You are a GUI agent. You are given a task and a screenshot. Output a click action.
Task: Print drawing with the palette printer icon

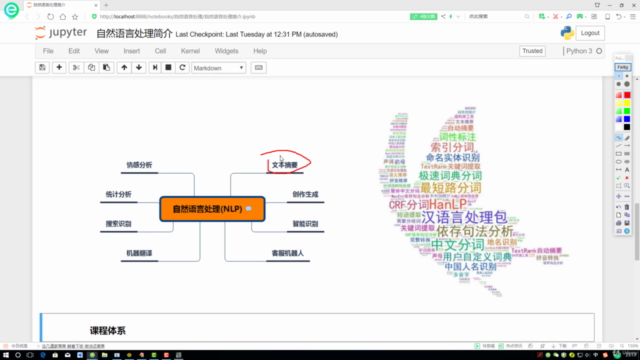pyautogui.click(x=619, y=223)
